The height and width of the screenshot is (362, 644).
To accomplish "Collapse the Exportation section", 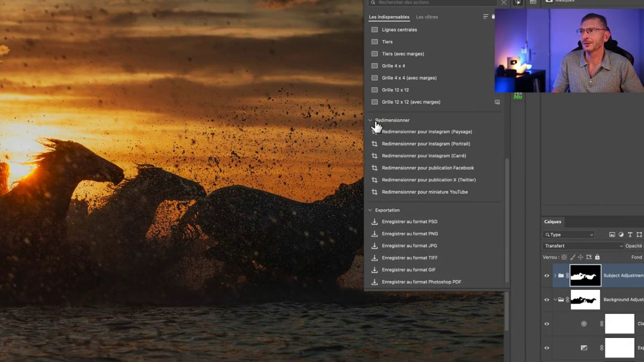I will pos(370,210).
